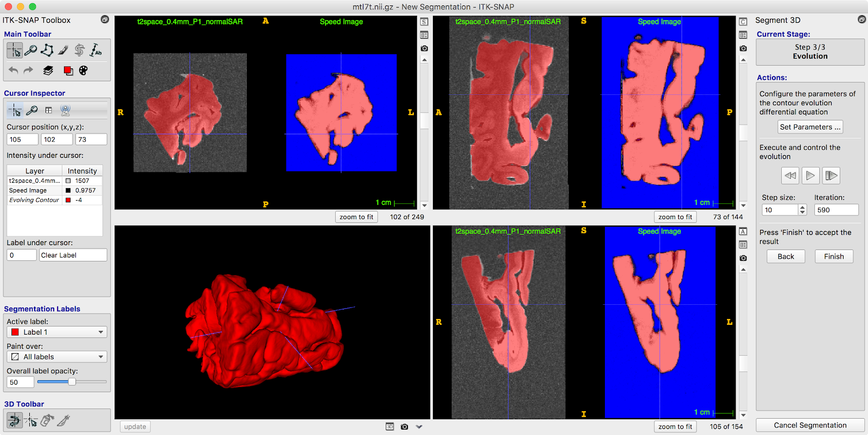
Task: Select the Annotation ruler tool
Action: [x=96, y=50]
